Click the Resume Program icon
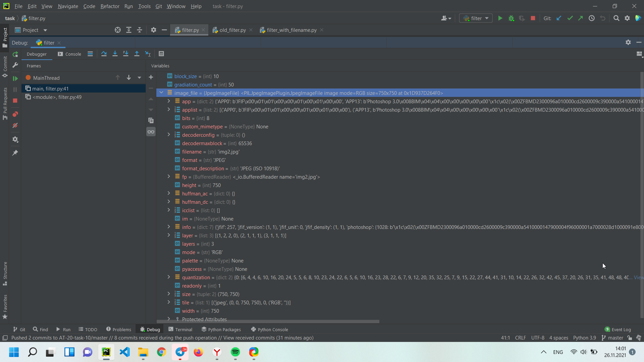 [15, 78]
